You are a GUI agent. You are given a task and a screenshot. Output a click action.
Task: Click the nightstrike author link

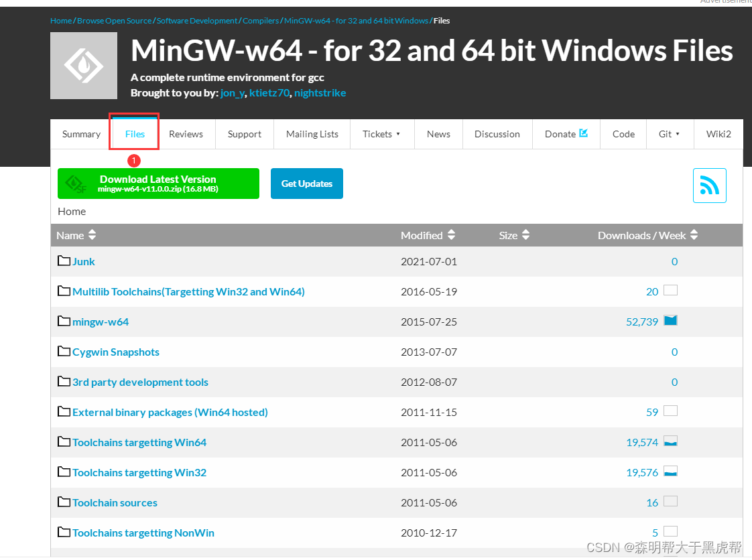tap(320, 93)
